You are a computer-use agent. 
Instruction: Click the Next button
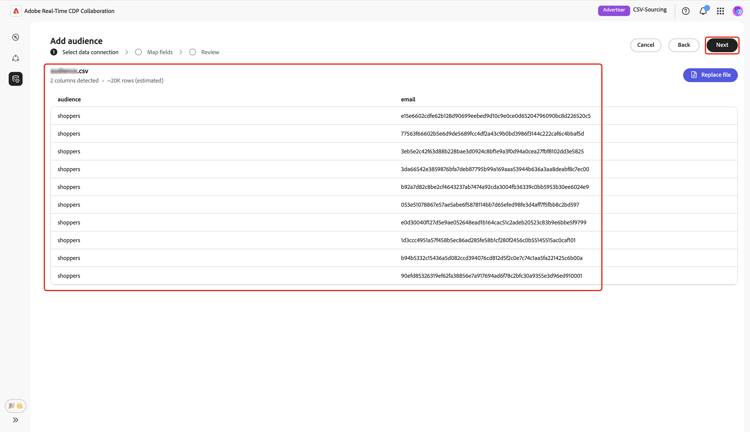(x=722, y=45)
